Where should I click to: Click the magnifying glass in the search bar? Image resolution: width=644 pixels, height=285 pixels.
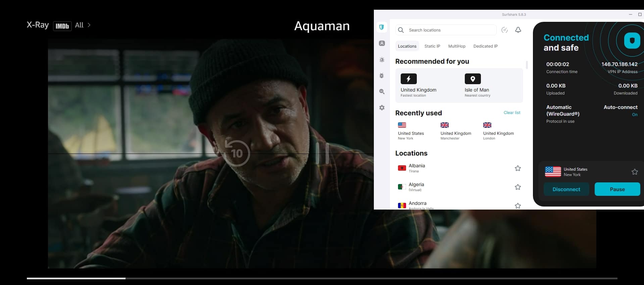point(401,30)
